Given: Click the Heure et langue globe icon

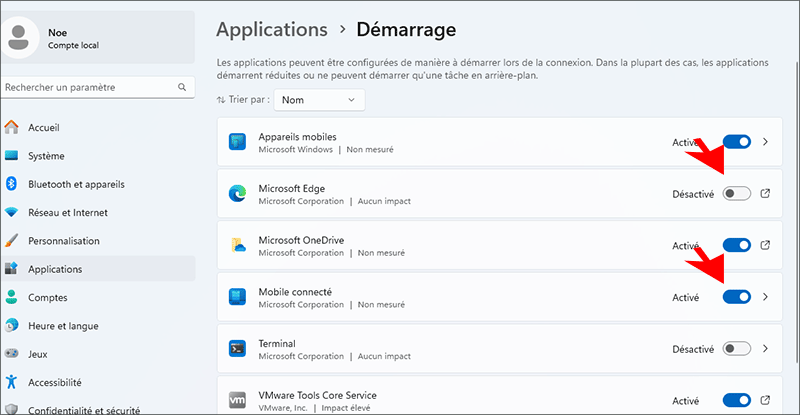Looking at the screenshot, I should [11, 325].
